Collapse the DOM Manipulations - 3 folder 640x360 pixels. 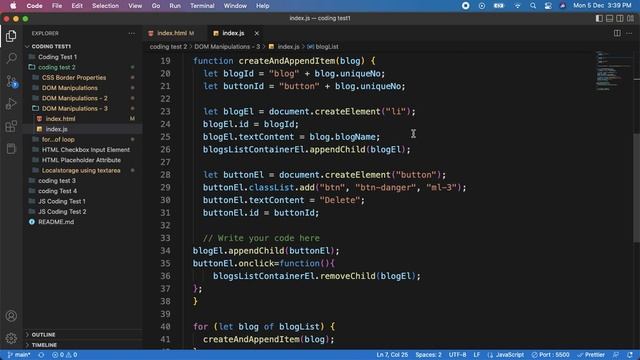75,109
